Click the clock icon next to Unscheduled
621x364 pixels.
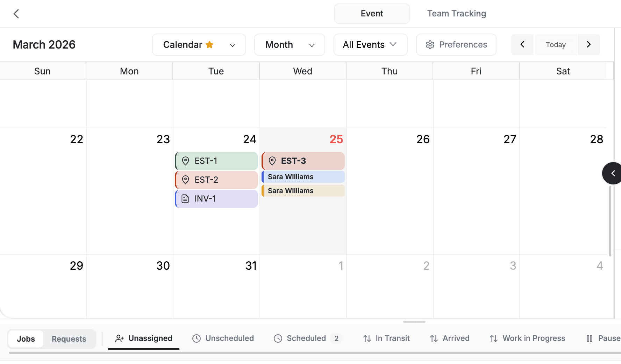(197, 338)
